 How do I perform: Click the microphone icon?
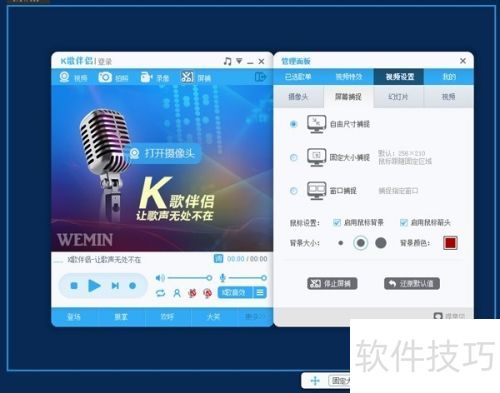223,278
